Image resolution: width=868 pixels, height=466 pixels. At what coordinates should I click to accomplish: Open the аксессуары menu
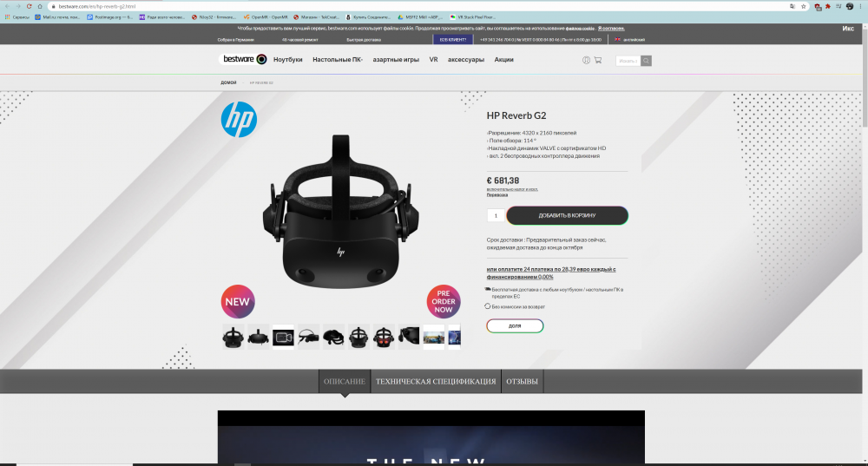[x=466, y=60]
